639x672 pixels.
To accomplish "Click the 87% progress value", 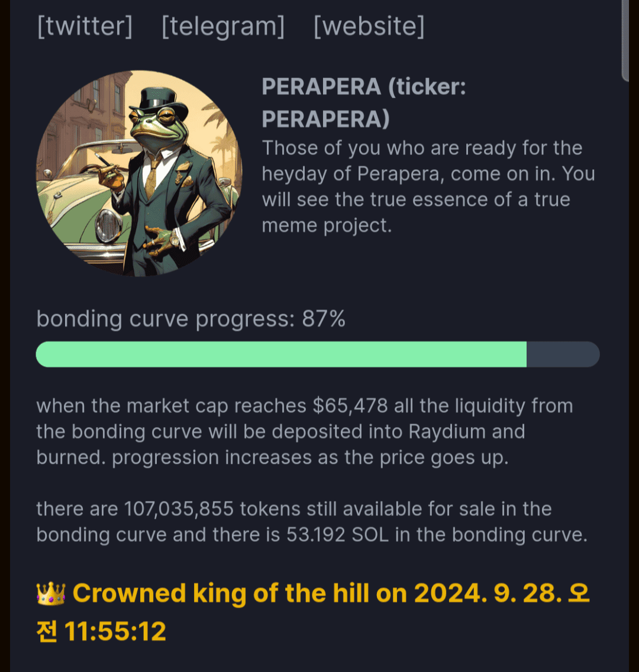I will (324, 319).
